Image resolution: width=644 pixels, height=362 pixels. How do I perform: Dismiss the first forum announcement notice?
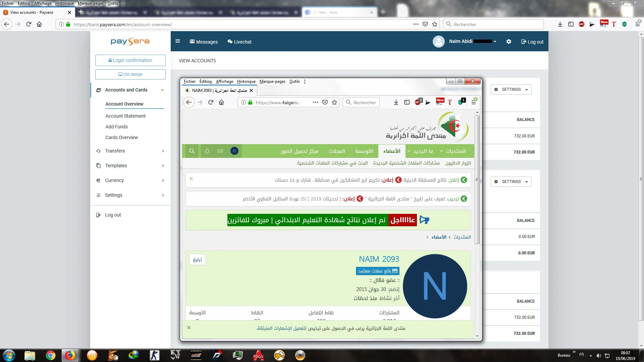click(x=191, y=179)
